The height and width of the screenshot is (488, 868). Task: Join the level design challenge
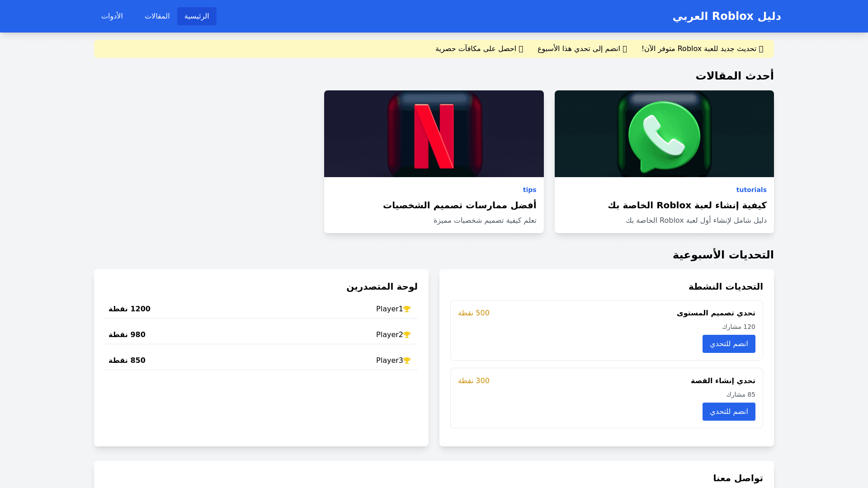(x=728, y=344)
